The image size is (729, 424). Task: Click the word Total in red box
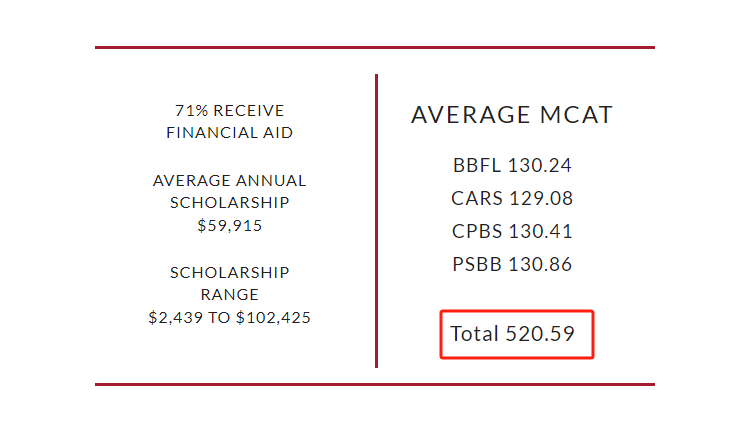(x=474, y=334)
